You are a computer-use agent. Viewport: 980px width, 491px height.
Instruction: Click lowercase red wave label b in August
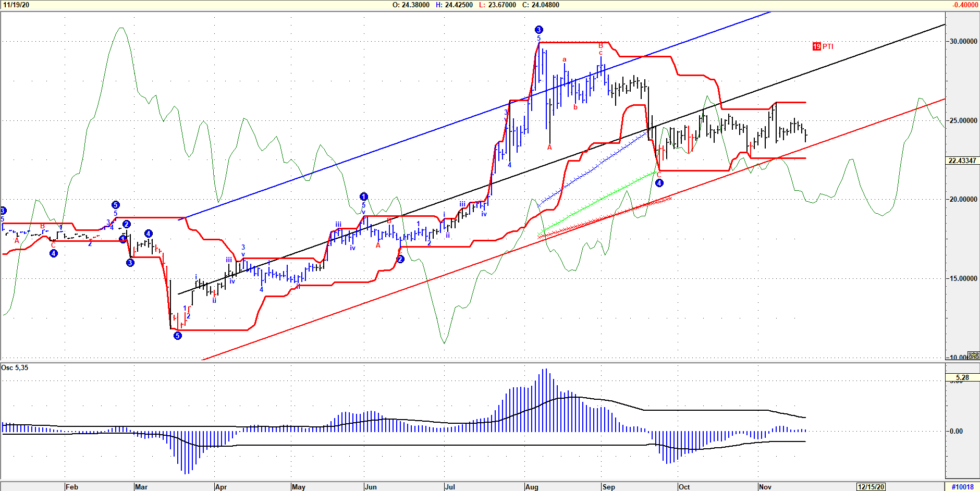coord(575,107)
